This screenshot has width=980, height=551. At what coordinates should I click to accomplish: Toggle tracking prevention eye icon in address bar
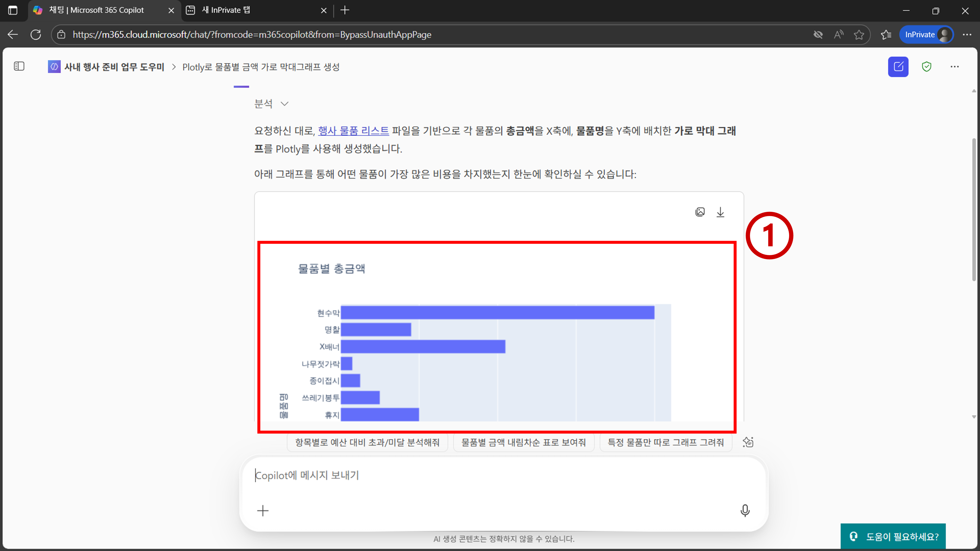click(818, 35)
